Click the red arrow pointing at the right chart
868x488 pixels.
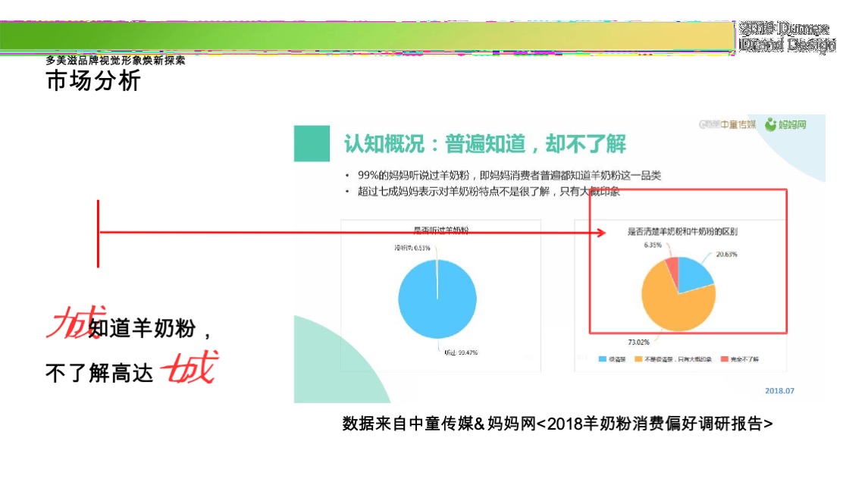(599, 233)
